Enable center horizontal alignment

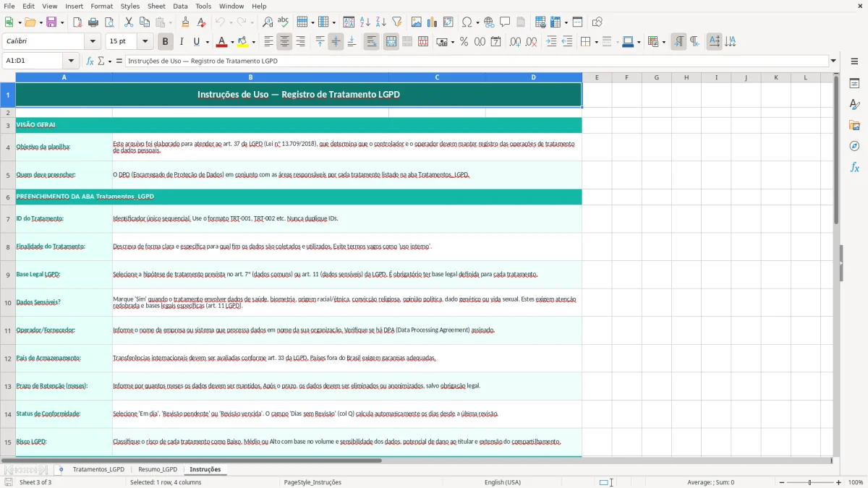pos(284,42)
